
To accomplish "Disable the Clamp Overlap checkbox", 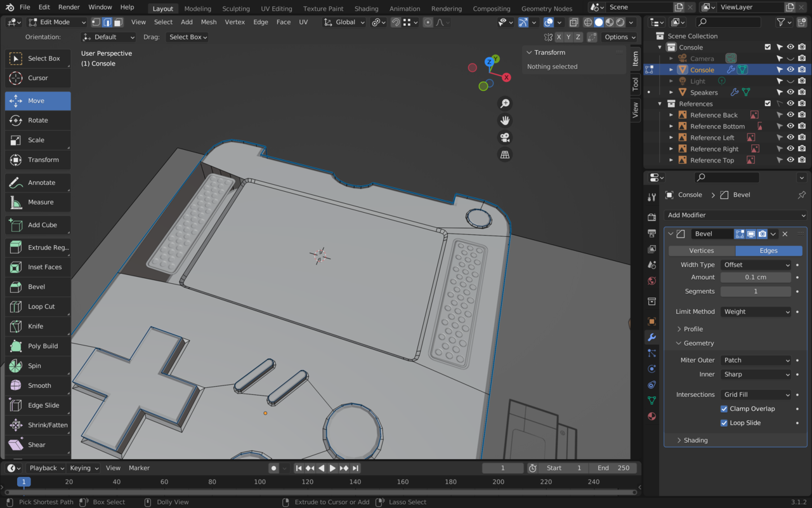I will click(x=724, y=409).
